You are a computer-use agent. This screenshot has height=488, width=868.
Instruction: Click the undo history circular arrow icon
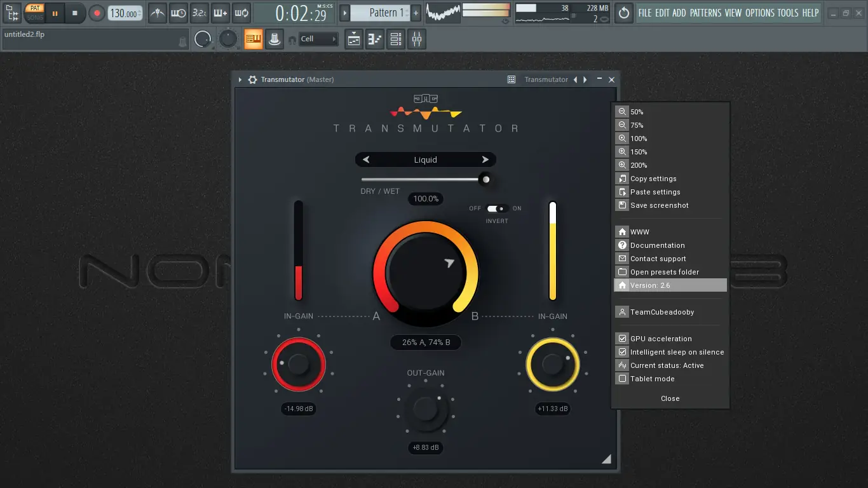624,13
